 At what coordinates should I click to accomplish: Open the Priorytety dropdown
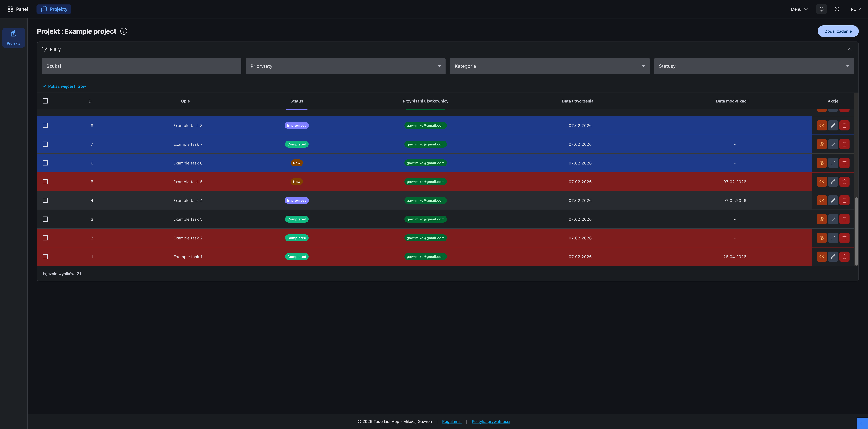tap(345, 66)
